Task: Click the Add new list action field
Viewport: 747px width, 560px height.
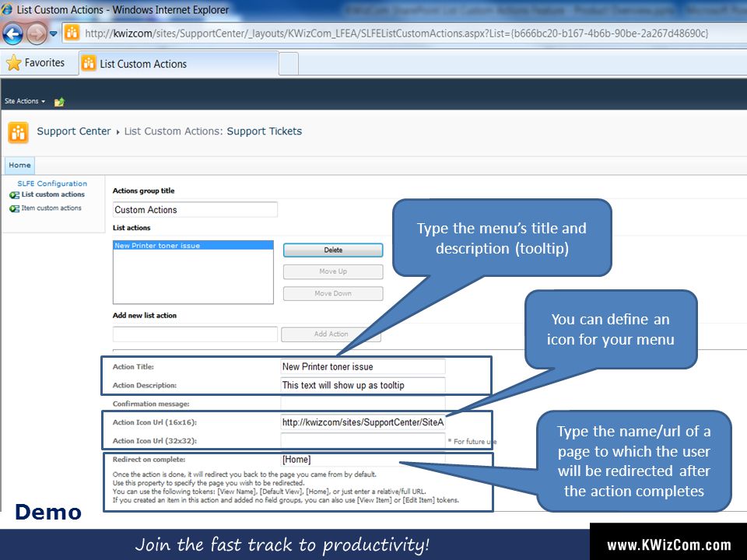Action: [195, 334]
